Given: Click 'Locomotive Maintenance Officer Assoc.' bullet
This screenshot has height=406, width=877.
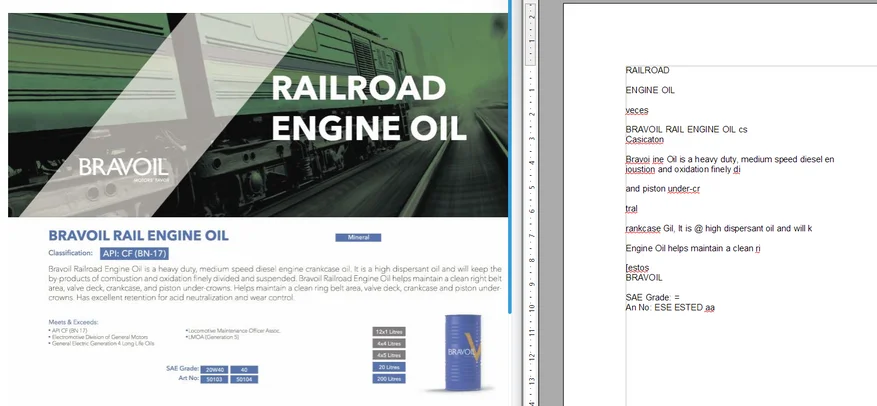Looking at the screenshot, I should [x=233, y=331].
